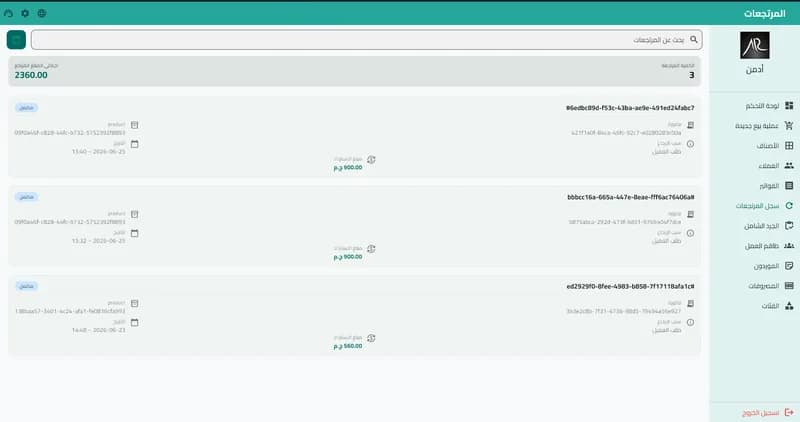
Task: Click invoice icon in card ed2929f0
Action: pyautogui.click(x=690, y=304)
